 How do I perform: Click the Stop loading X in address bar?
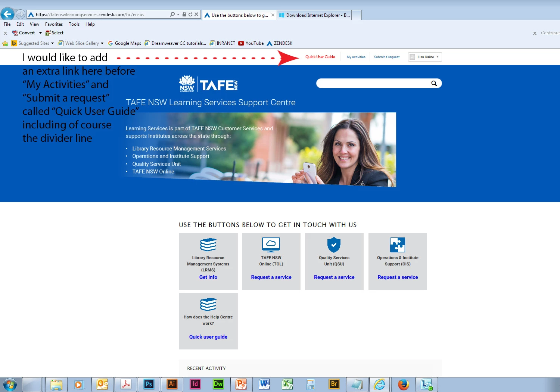pos(196,15)
